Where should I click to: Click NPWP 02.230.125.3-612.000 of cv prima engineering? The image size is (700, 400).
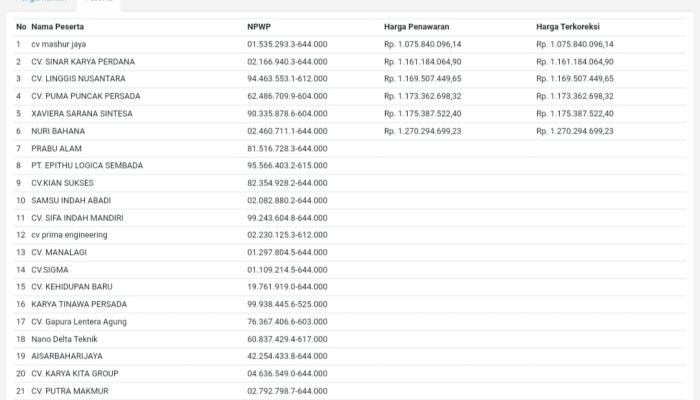[x=287, y=235]
